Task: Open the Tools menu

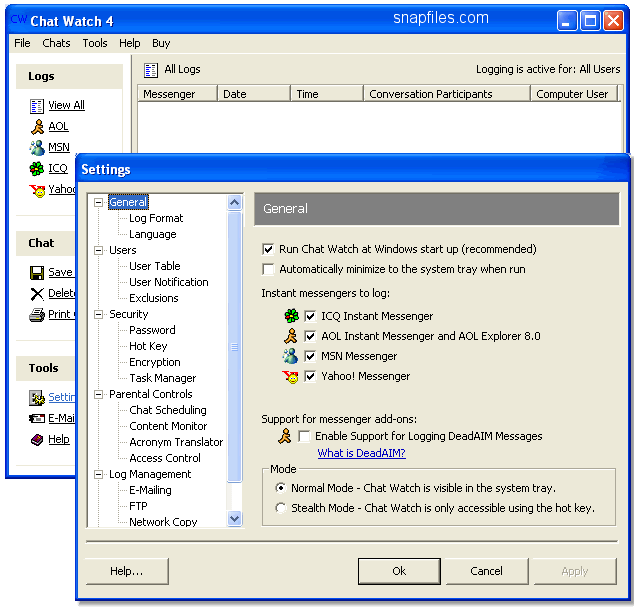Action: pos(95,43)
